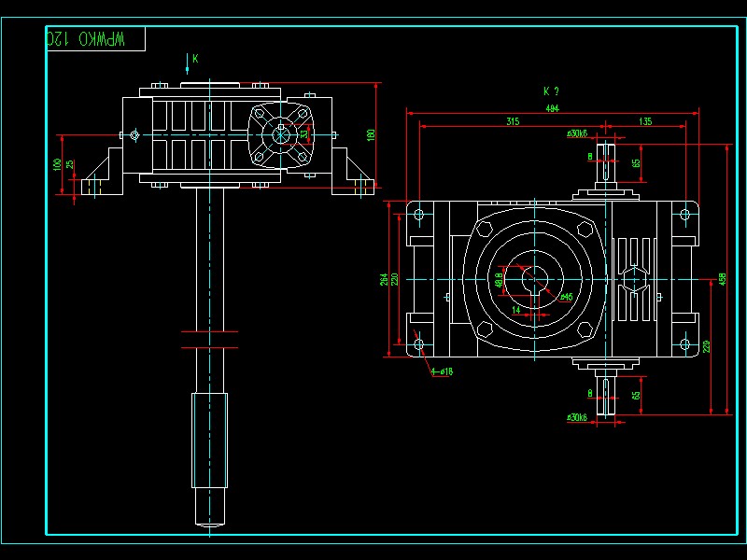Click the 'ø30k6' label on upper shaft
Viewport: 747px width, 560px height.
577,133
